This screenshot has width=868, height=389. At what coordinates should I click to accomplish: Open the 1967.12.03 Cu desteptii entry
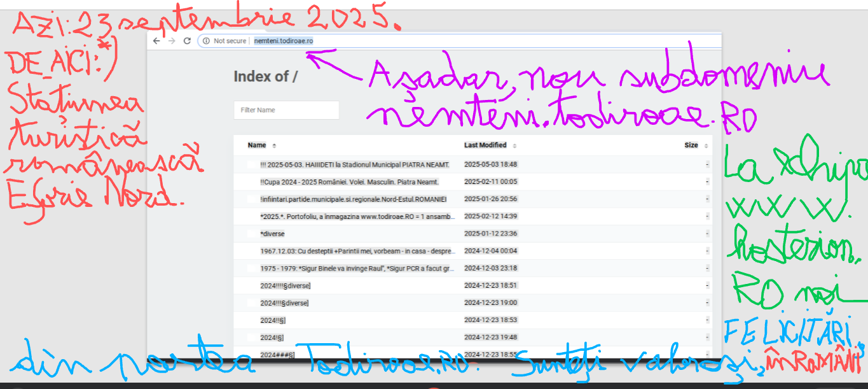357,251
